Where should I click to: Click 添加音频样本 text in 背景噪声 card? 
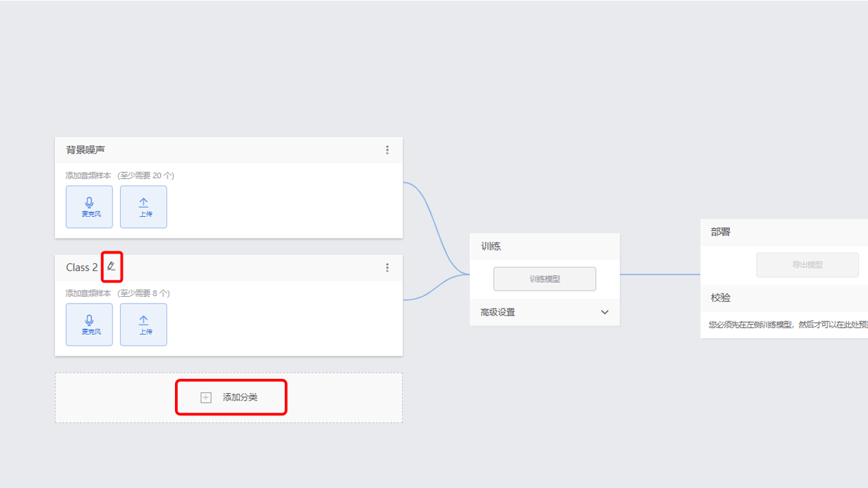(x=89, y=176)
